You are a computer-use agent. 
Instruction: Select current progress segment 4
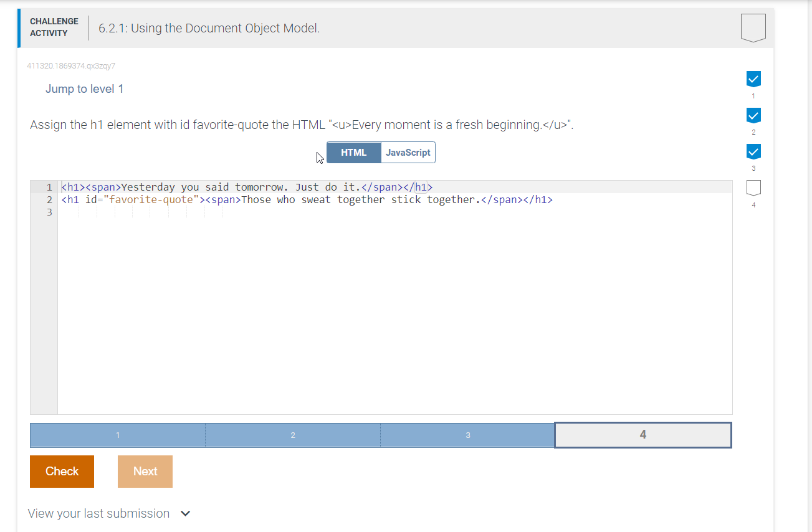click(643, 435)
